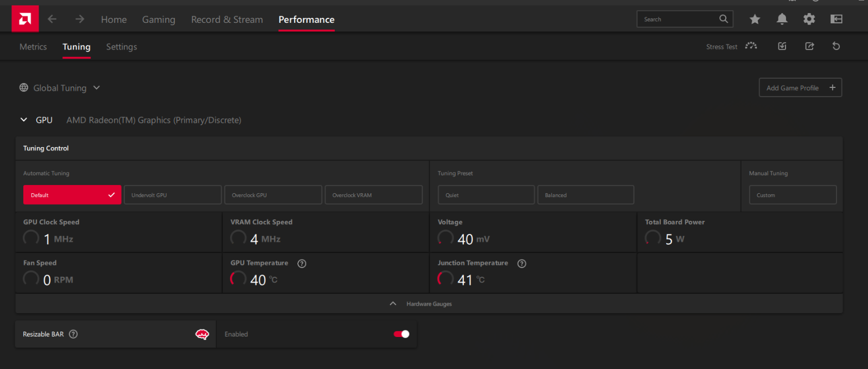Screen dimensions: 868x369
Task: Open settings with the gear icon
Action: pyautogui.click(x=809, y=19)
